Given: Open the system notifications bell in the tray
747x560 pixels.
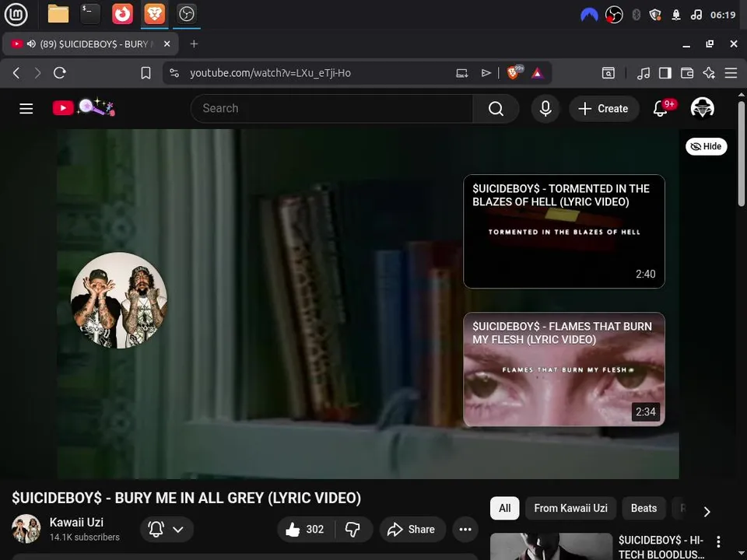Looking at the screenshot, I should click(x=675, y=16).
